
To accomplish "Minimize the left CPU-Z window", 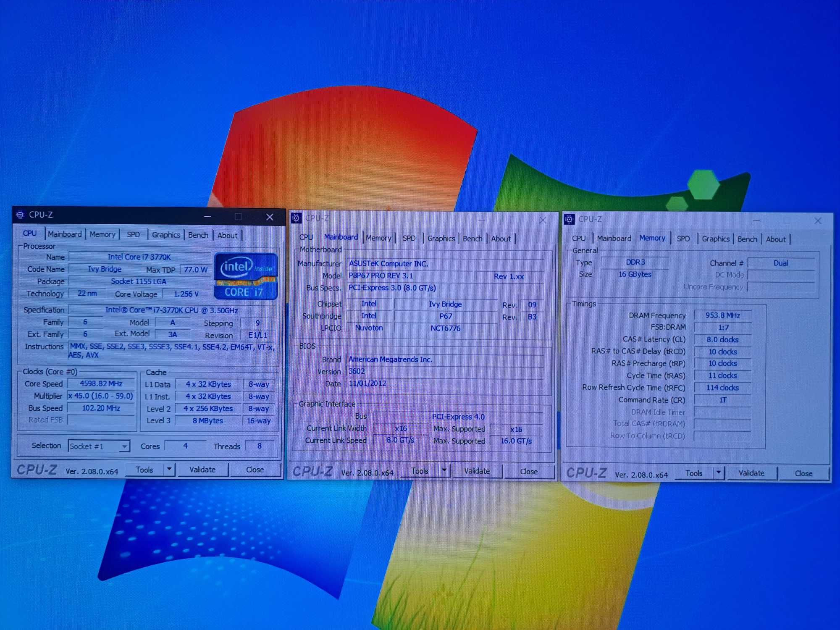I will (x=207, y=216).
